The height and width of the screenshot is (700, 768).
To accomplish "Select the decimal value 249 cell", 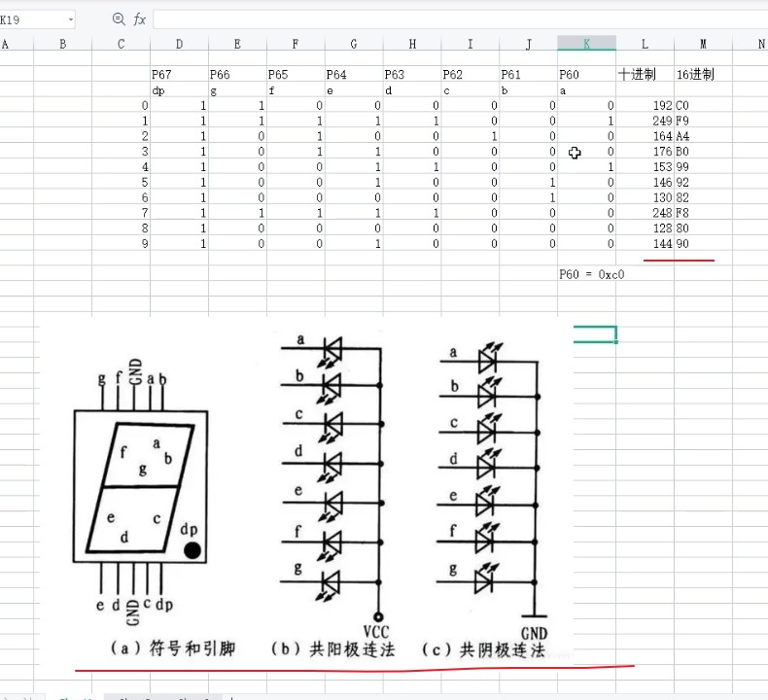I will (x=646, y=121).
